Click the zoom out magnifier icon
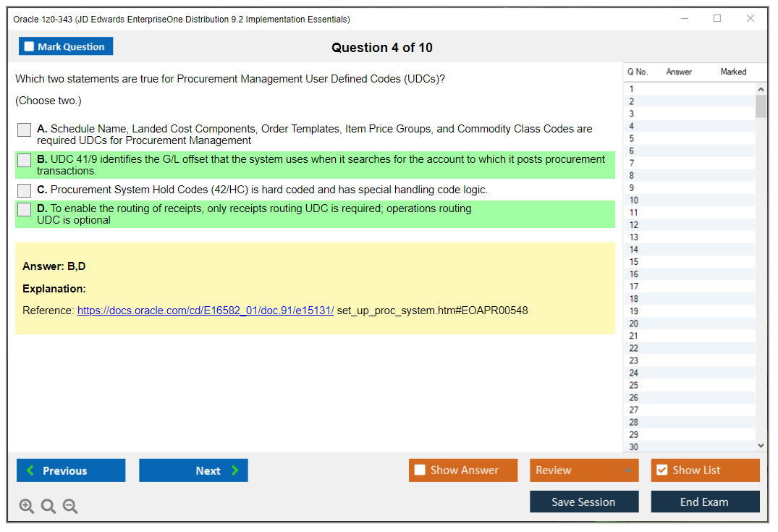The image size is (778, 532). (x=70, y=507)
